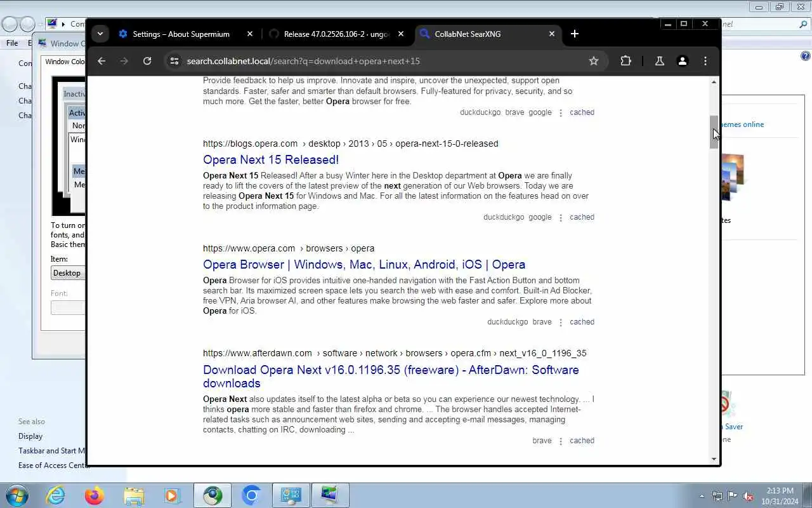Open 'Opera Next 15 Released!' result

(271, 159)
